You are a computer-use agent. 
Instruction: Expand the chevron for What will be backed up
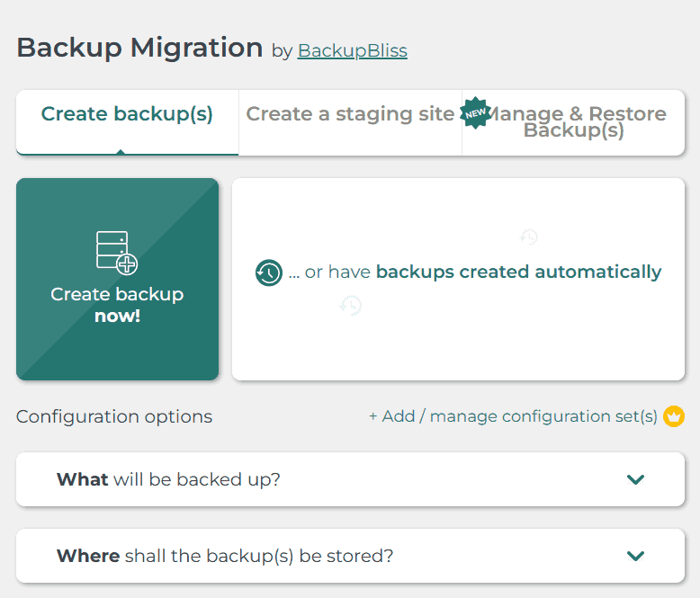tap(635, 479)
